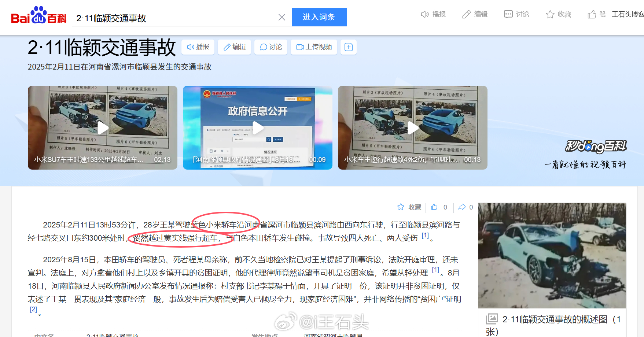The width and height of the screenshot is (644, 337).
Task: Open the Baidu Baike logo homepage
Action: [38, 15]
